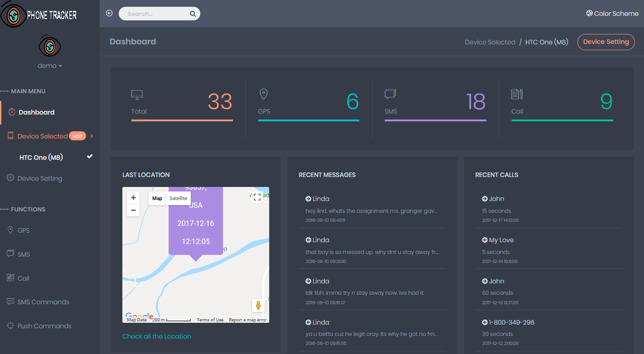
Task: Focus the Search input field
Action: (156, 14)
